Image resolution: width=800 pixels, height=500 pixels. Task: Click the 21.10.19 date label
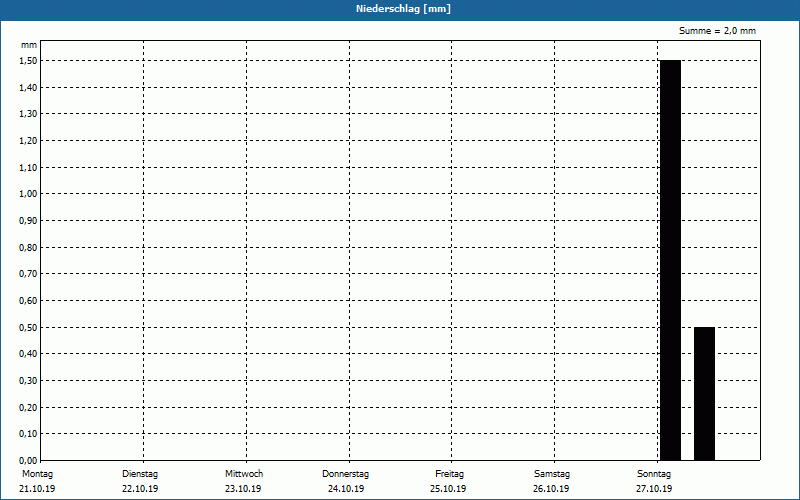pyautogui.click(x=37, y=489)
